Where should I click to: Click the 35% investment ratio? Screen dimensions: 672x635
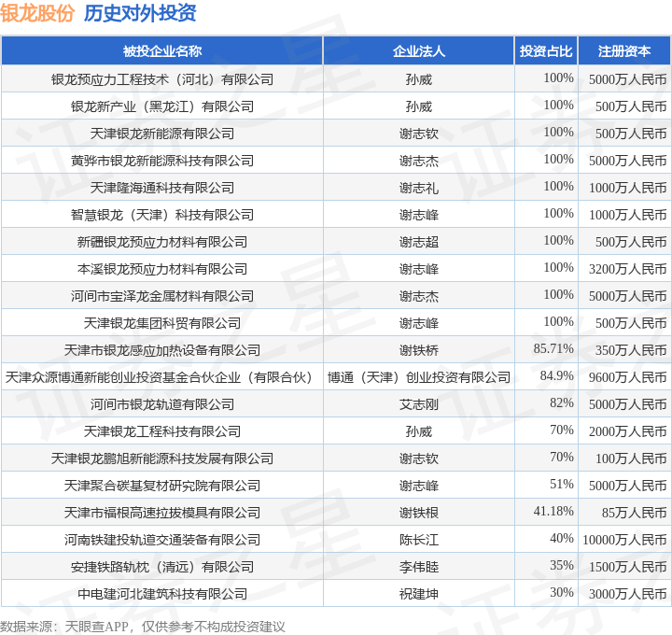562,565
